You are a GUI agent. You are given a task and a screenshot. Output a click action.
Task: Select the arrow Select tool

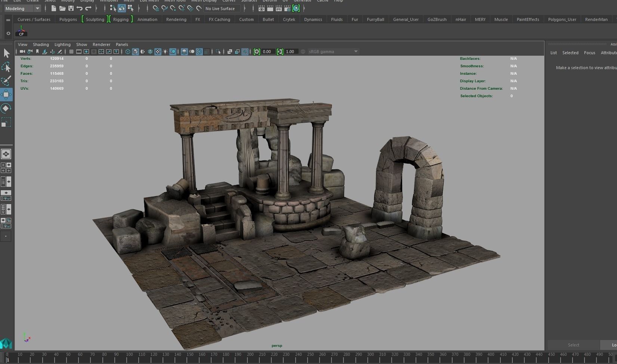(6, 53)
